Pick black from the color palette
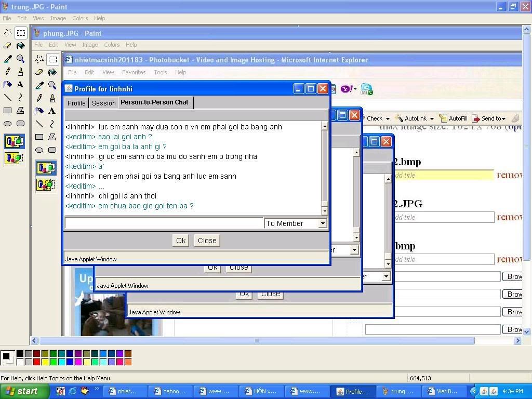Image resolution: width=532 pixels, height=399 pixels. coord(20,354)
